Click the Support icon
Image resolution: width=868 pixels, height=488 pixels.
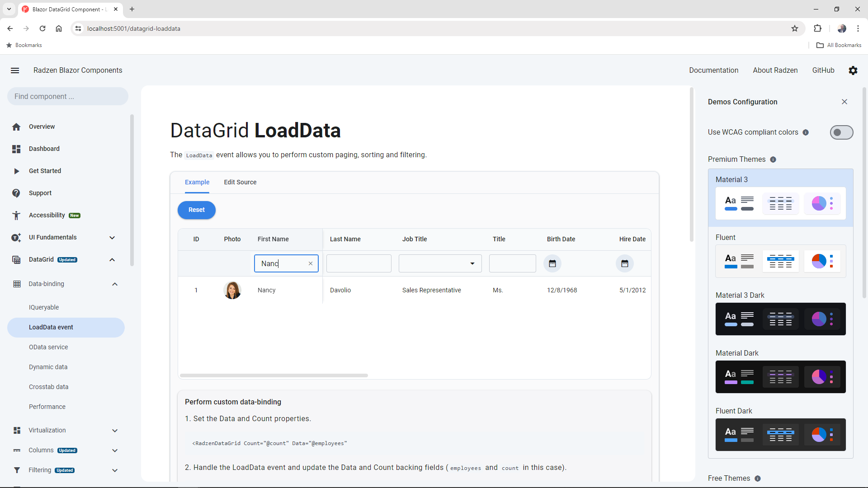[16, 193]
